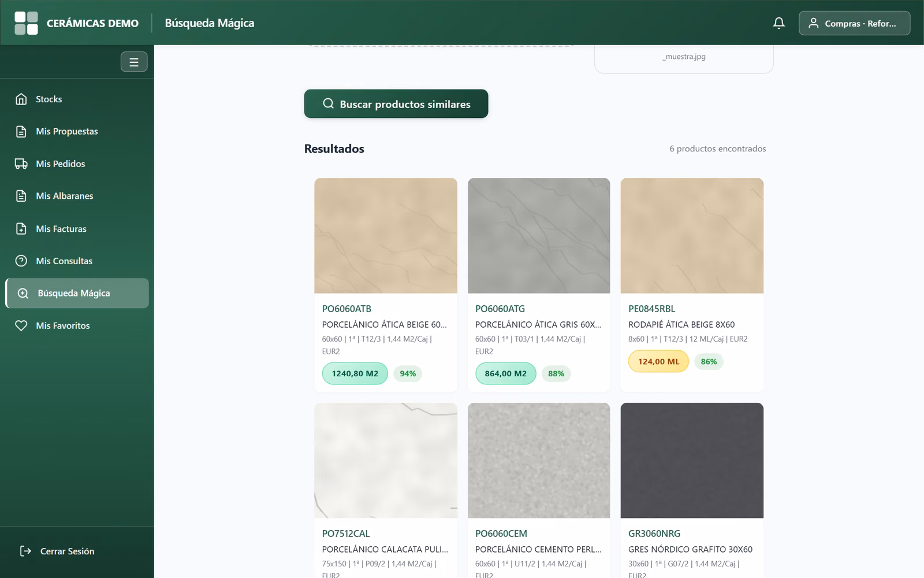Open the PE0845RBL rodapié thumbnail
This screenshot has height=578, width=924.
coord(692,236)
